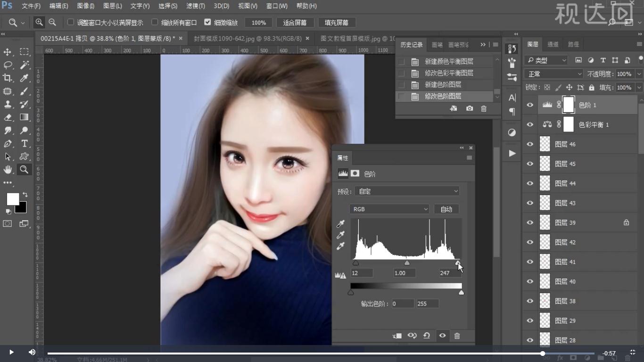Select the Hand tool
The width and height of the screenshot is (644, 362).
coord(8,170)
